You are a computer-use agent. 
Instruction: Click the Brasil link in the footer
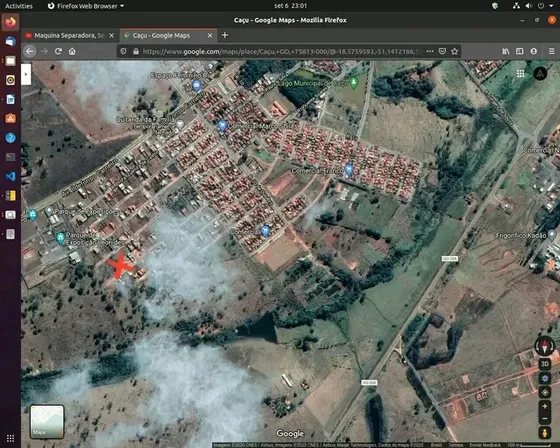point(436,445)
